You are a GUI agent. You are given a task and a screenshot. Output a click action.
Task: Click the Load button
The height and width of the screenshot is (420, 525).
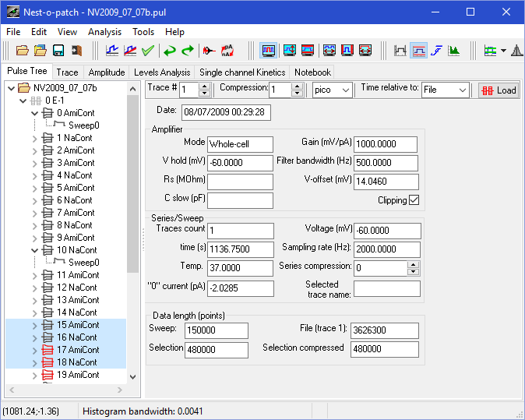click(499, 90)
